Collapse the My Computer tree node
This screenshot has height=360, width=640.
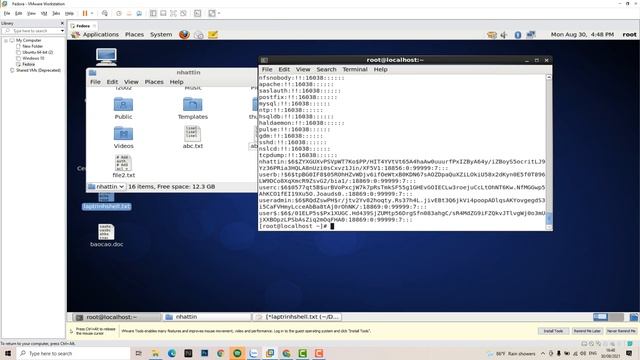click(6, 40)
